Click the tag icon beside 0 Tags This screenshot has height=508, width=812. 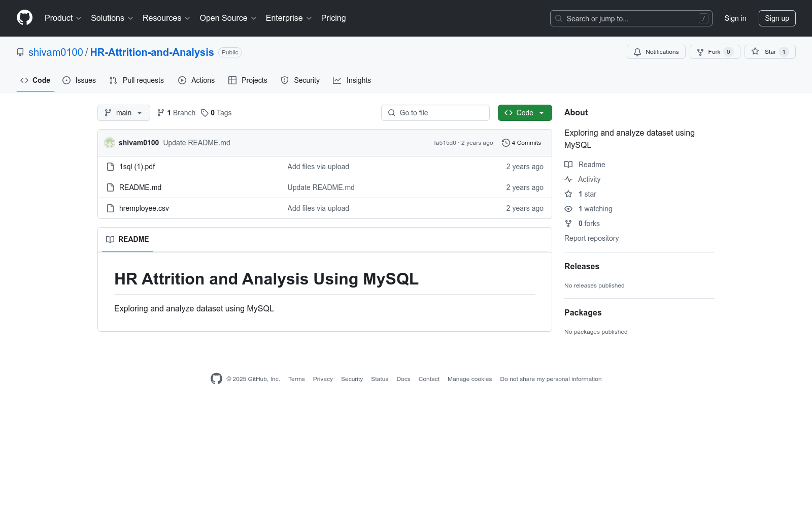(x=205, y=113)
